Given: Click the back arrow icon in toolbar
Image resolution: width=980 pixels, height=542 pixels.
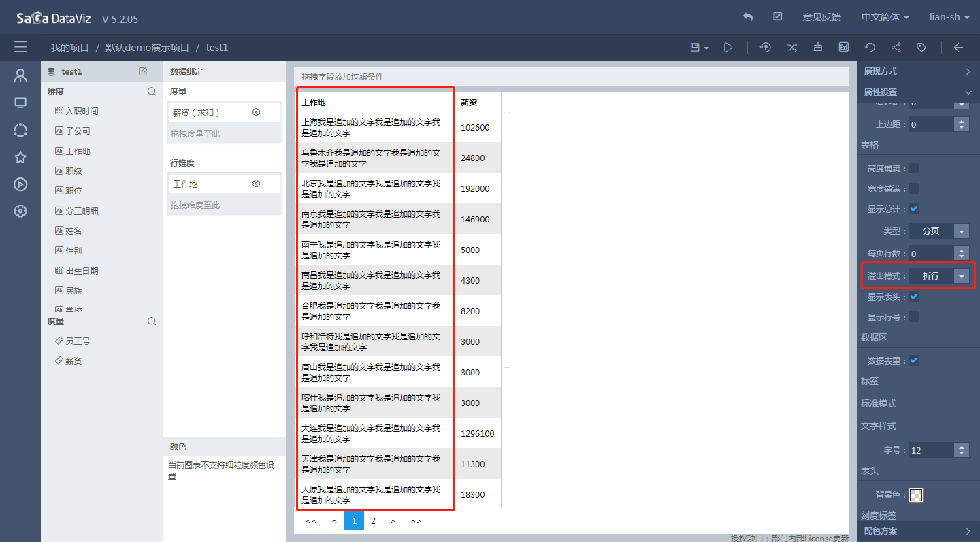Looking at the screenshot, I should pyautogui.click(x=958, y=48).
